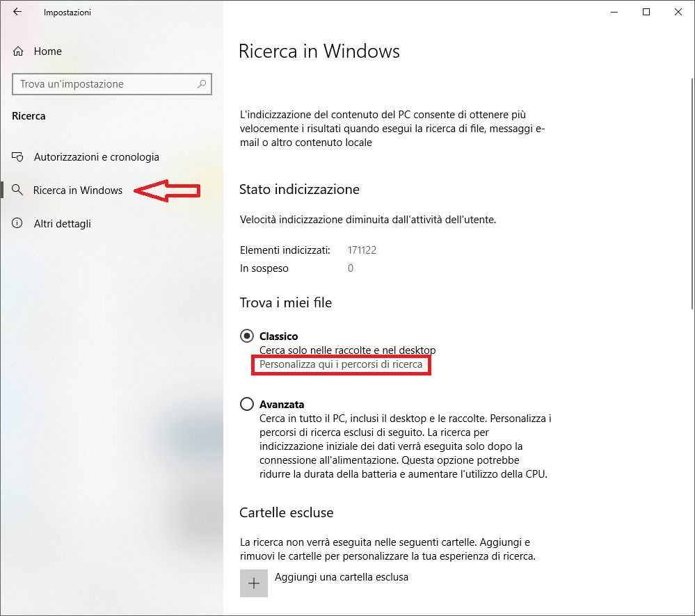Click Aggiungi una cartella esclusa label
This screenshot has height=616, width=695.
[x=342, y=577]
